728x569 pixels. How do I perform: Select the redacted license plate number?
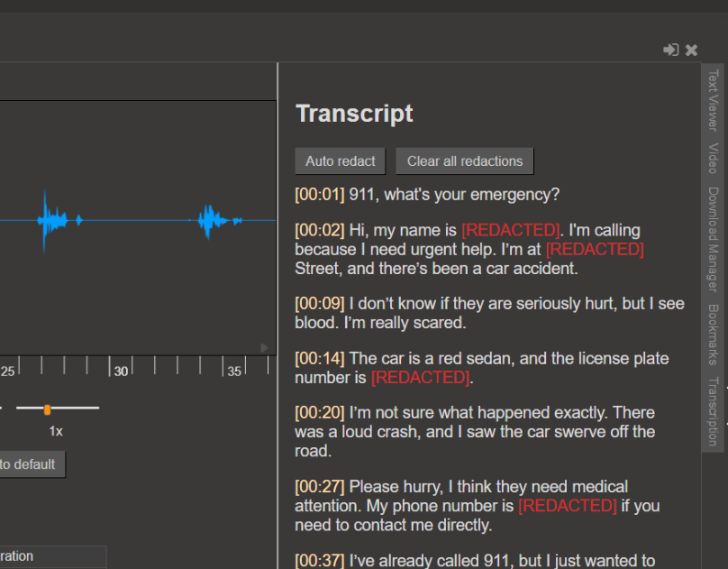pos(420,378)
